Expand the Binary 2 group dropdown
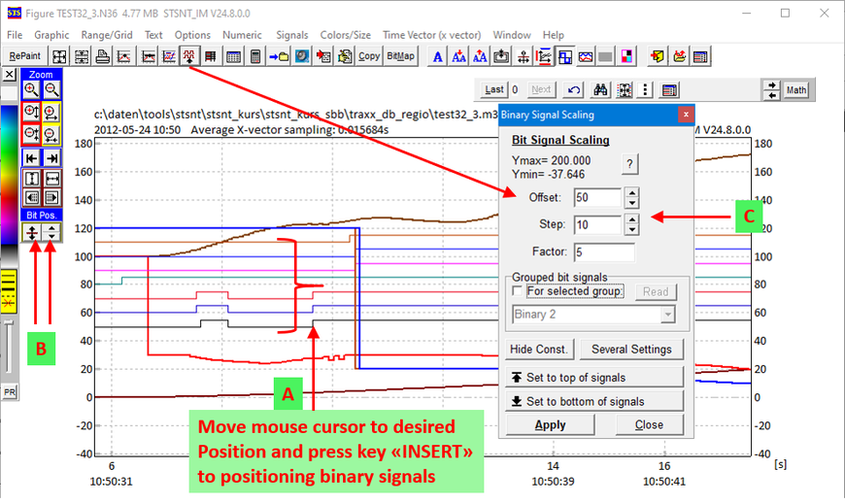The image size is (845, 504). pos(667,315)
